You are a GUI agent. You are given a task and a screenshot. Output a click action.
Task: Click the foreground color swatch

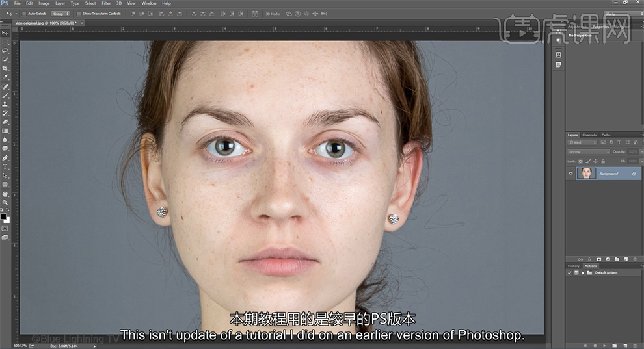[3, 216]
